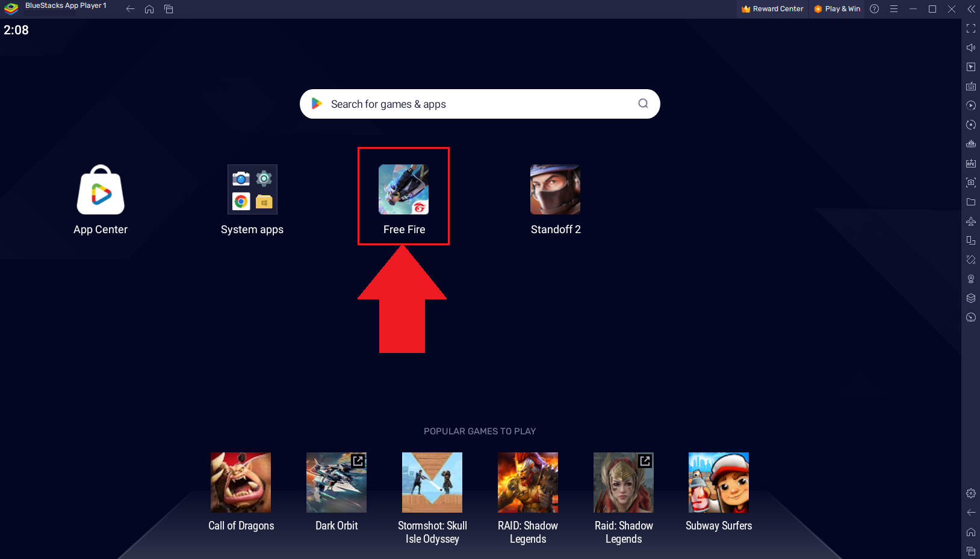
Task: Open the Reward Center
Action: 772,9
